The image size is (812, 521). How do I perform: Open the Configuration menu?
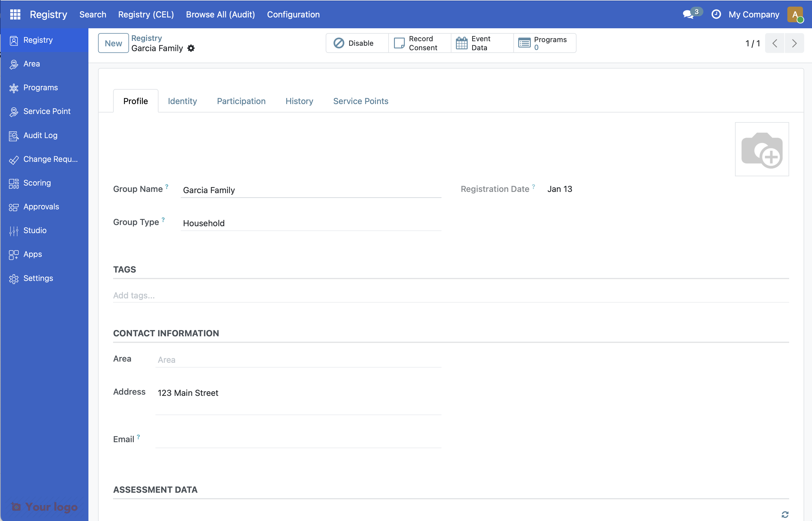(293, 14)
